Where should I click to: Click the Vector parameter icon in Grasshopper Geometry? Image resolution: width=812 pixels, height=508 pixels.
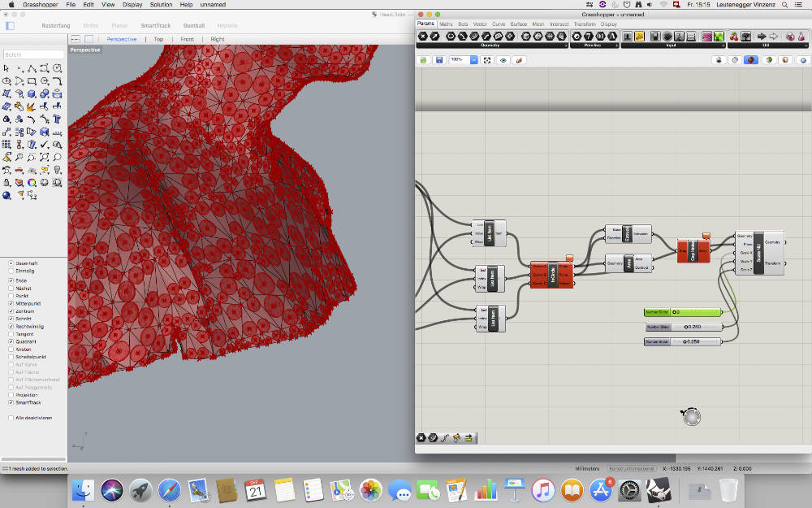coord(435,37)
